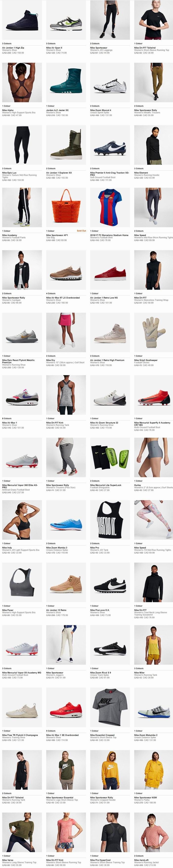Select the orange Nike Sportswear AF1 tote bag
173x868 pixels.
click(66, 208)
